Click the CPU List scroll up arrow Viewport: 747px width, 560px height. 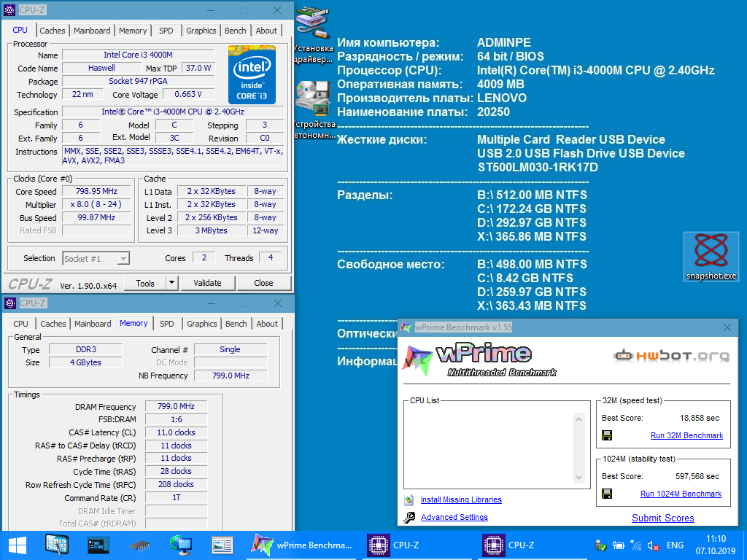pyautogui.click(x=578, y=419)
